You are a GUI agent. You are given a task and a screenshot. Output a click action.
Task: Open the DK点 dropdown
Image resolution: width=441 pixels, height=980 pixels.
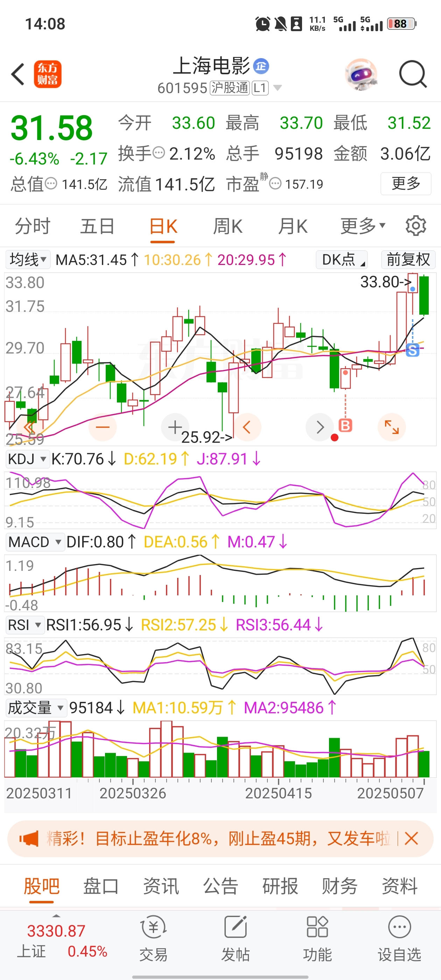[342, 260]
